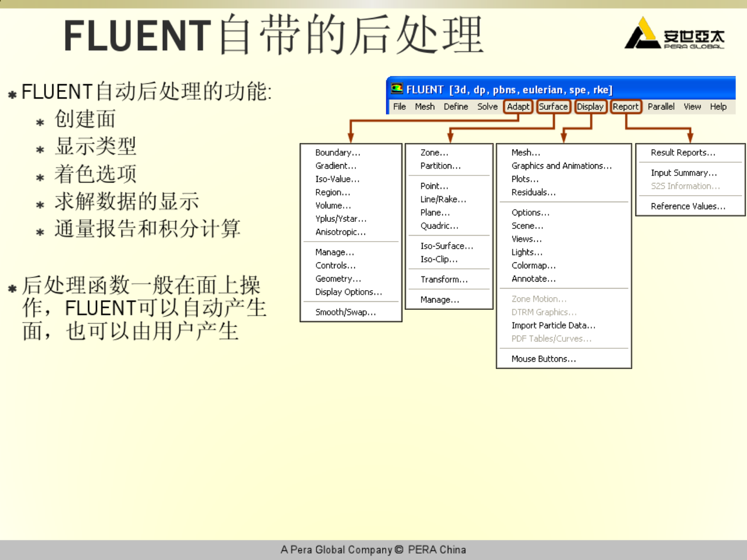Click the PERA GLOBAL logo
The image size is (747, 560).
674,33
